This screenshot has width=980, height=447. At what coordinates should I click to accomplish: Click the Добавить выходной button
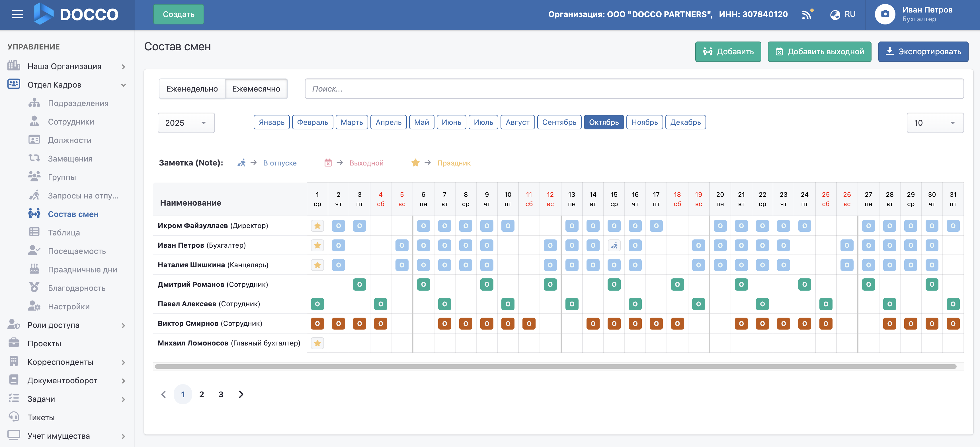click(819, 52)
